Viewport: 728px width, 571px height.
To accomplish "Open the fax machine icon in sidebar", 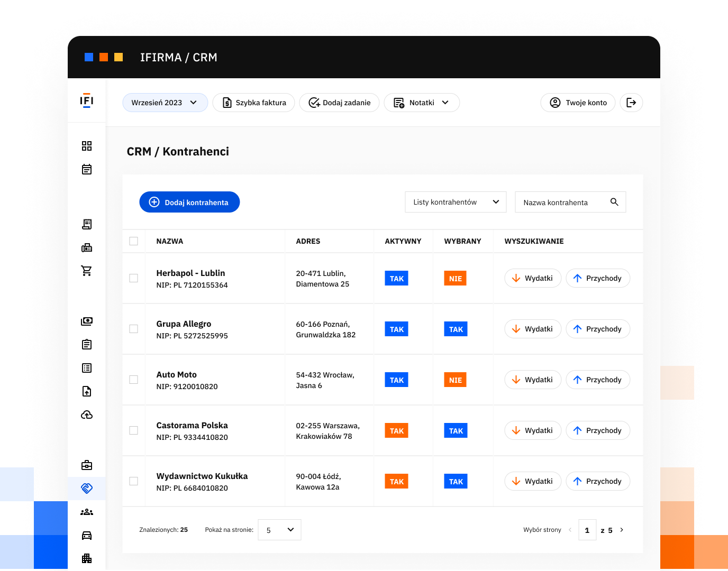I will tap(87, 247).
